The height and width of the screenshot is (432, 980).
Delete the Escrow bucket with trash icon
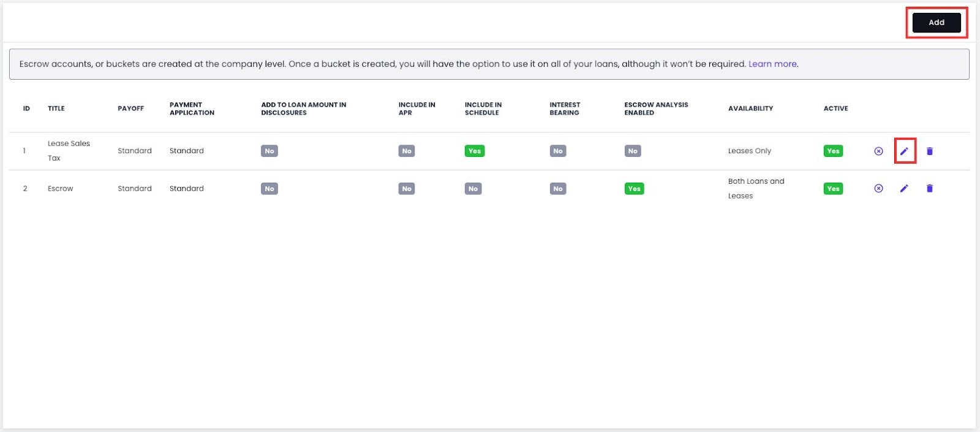[930, 189]
